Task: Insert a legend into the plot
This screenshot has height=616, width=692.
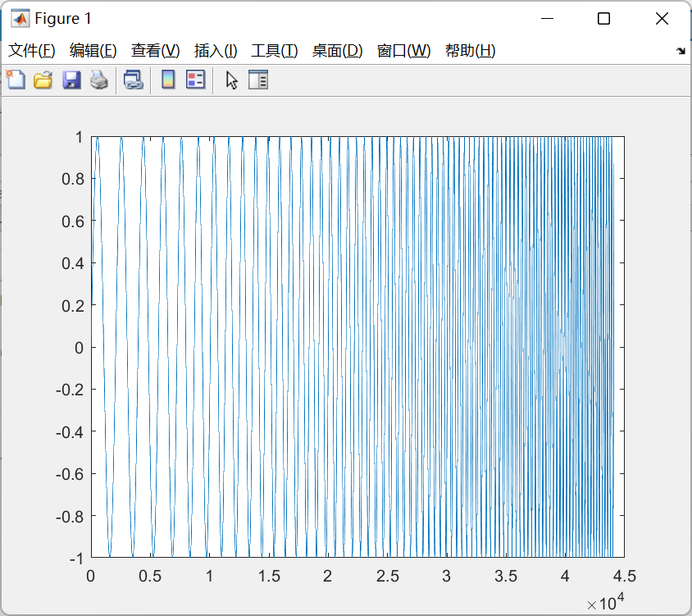Action: pyautogui.click(x=194, y=80)
